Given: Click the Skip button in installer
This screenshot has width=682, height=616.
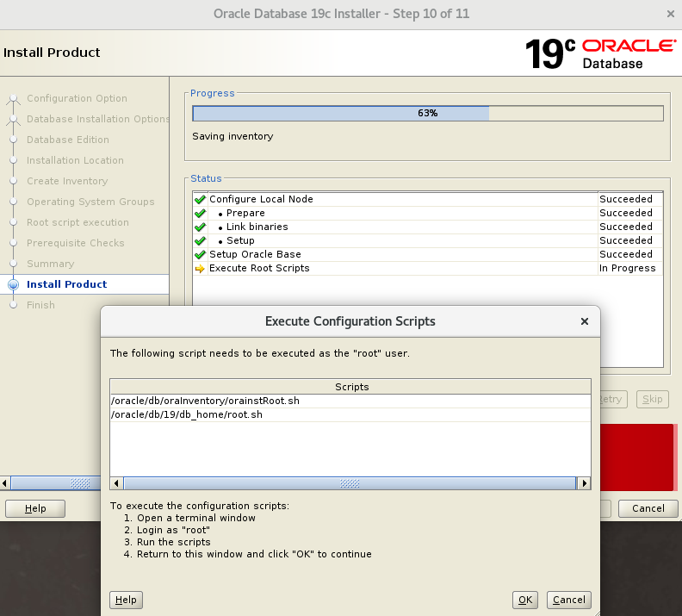Looking at the screenshot, I should tap(652, 400).
